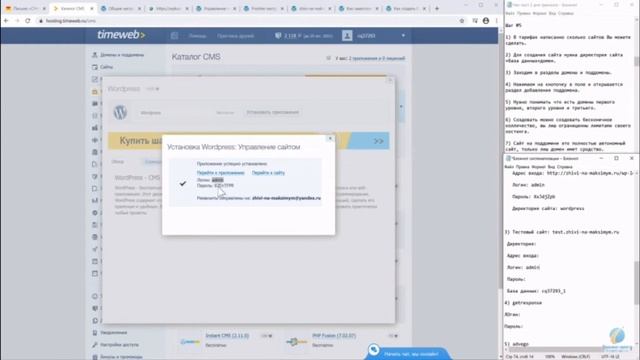Open File menu in the upper Notepad
This screenshot has width=640, height=360.
(x=510, y=13)
